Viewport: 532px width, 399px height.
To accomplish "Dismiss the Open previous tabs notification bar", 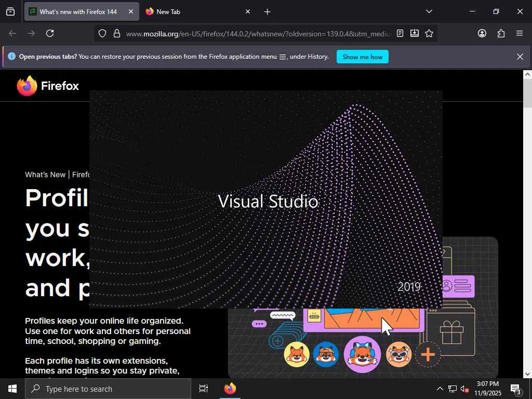I will coord(520,57).
